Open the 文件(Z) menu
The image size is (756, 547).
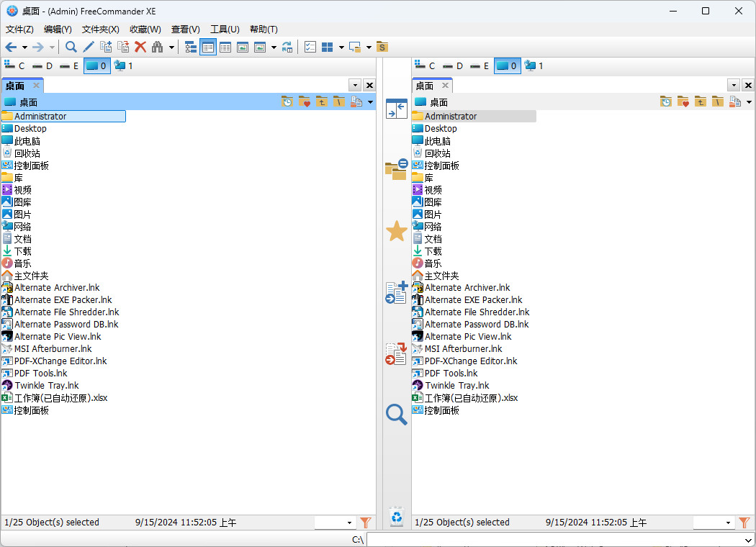(19, 30)
